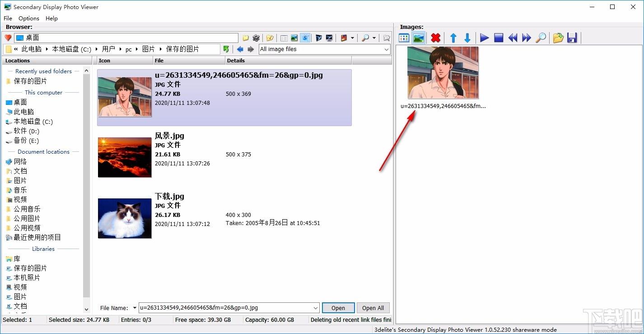The image size is (644, 334).
Task: Expand the arrow after pc in breadcrumb
Action: pos(137,49)
